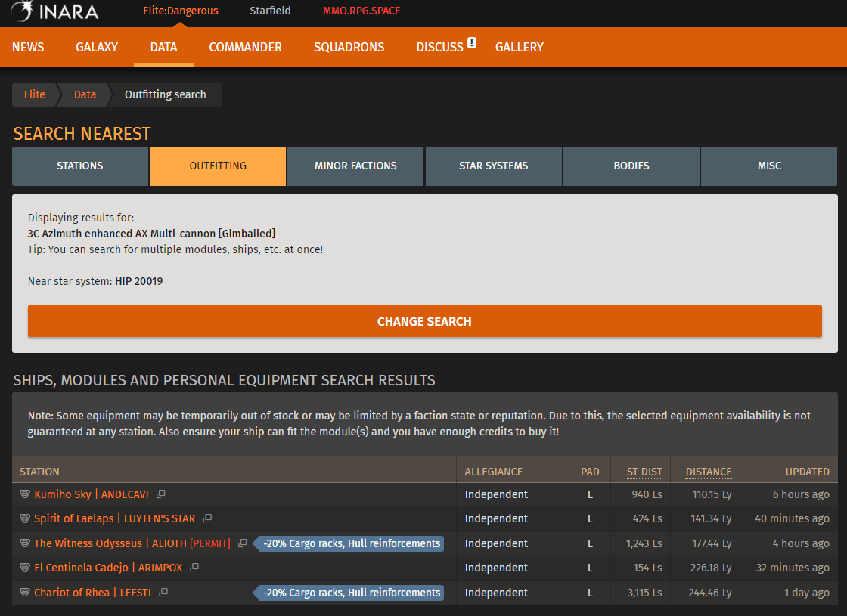Open MMO.RPG.SPACE link
The height and width of the screenshot is (616, 847).
[361, 11]
